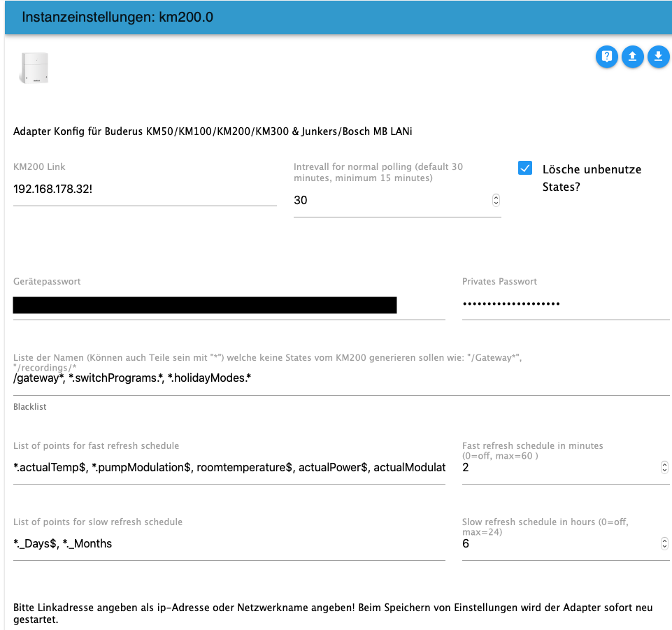The height and width of the screenshot is (630, 672).
Task: Uncheck the Lösche unbenutze States checkbox
Action: click(x=525, y=168)
